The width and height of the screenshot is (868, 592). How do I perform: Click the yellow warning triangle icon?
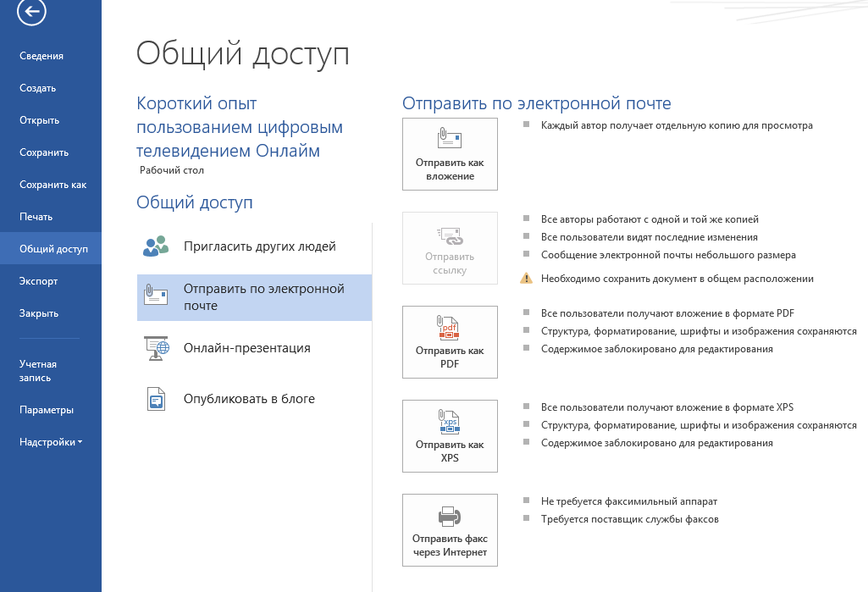click(x=526, y=278)
